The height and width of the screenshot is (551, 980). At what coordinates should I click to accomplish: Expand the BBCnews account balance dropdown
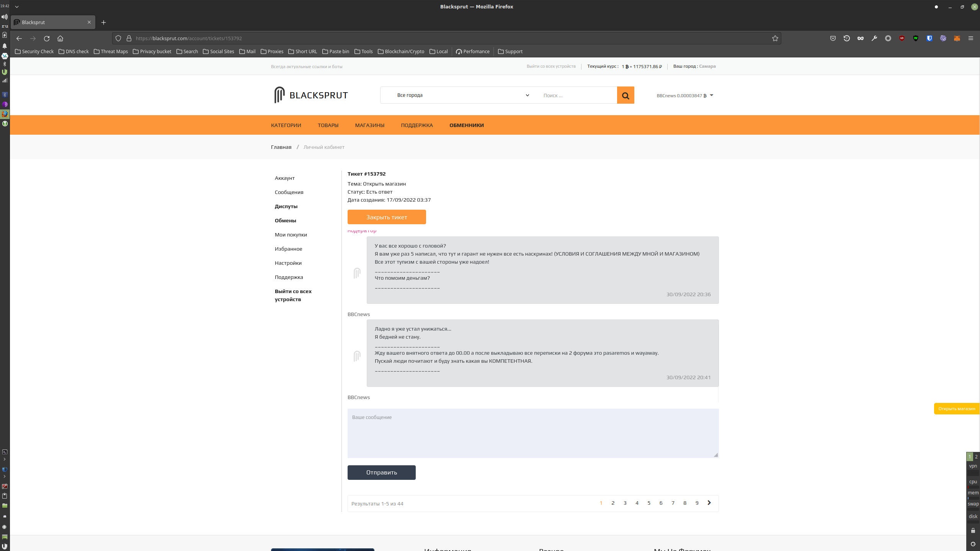coord(685,96)
